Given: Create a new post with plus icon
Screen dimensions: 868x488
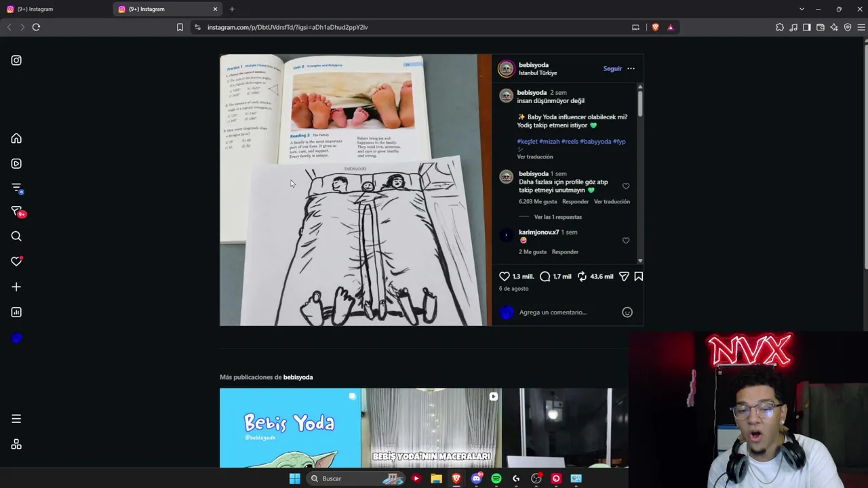Looking at the screenshot, I should (x=16, y=287).
